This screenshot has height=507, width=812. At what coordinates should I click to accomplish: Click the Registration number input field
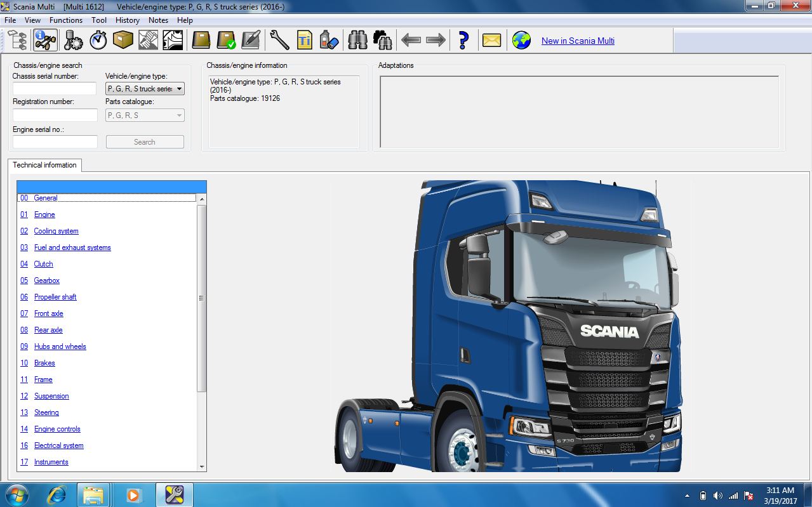click(55, 115)
